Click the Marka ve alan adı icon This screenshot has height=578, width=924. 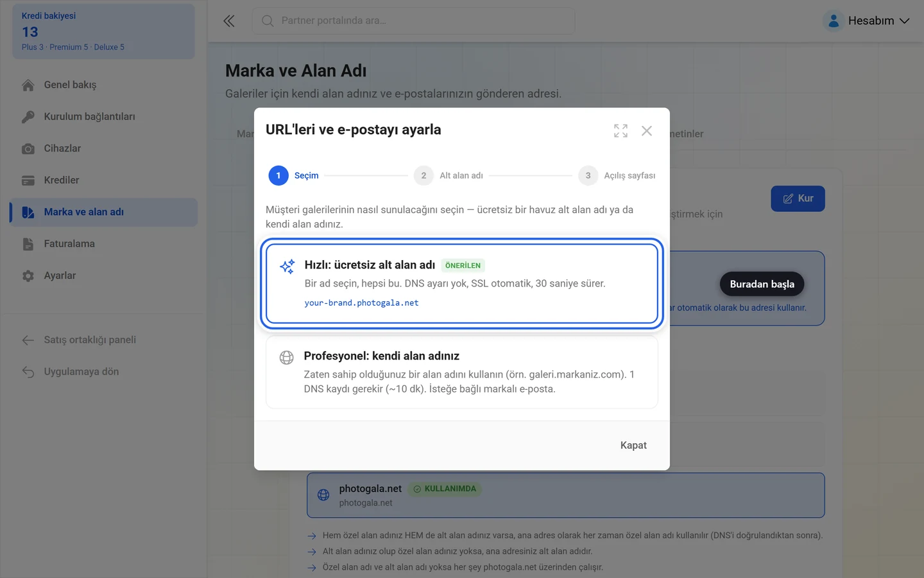click(28, 212)
